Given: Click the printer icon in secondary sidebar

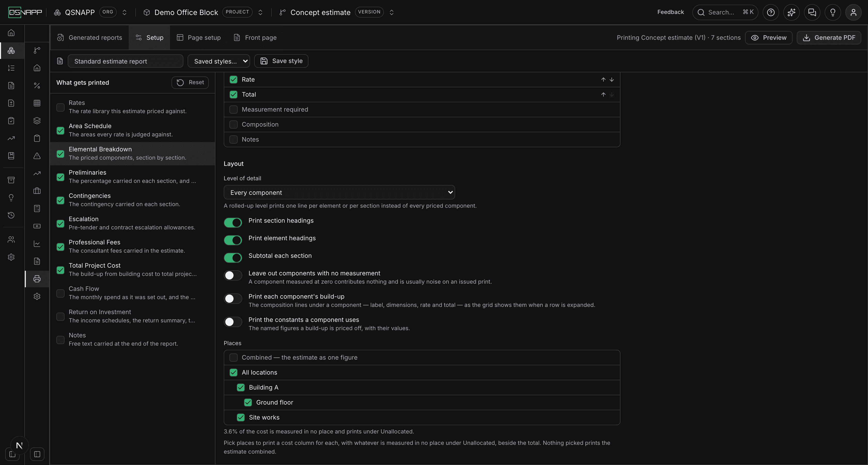Looking at the screenshot, I should click(x=37, y=279).
